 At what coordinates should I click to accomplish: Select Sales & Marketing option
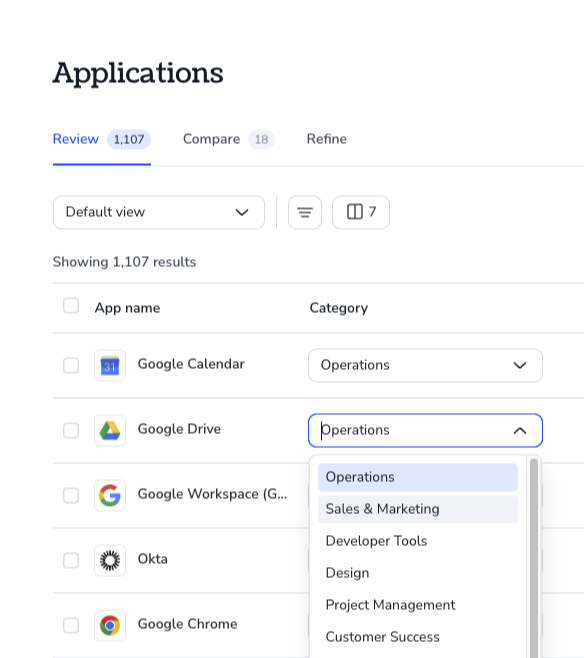(418, 509)
